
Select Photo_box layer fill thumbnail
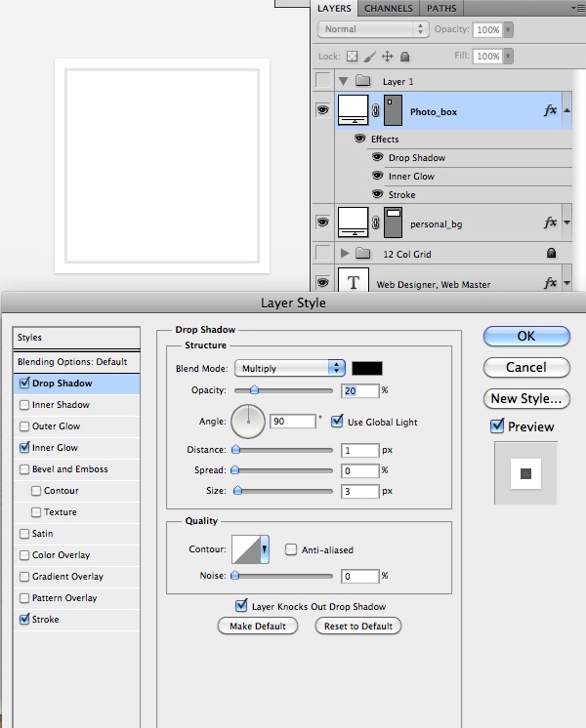354,110
